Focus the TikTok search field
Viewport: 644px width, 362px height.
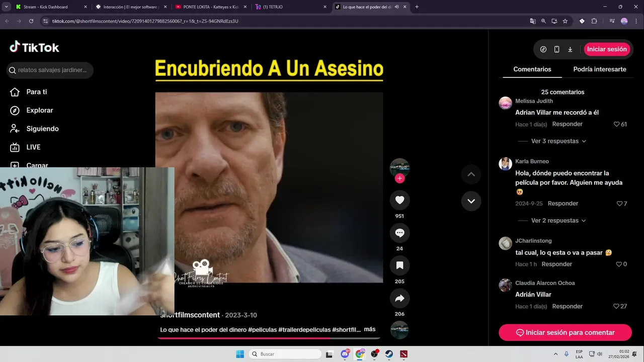pos(50,70)
